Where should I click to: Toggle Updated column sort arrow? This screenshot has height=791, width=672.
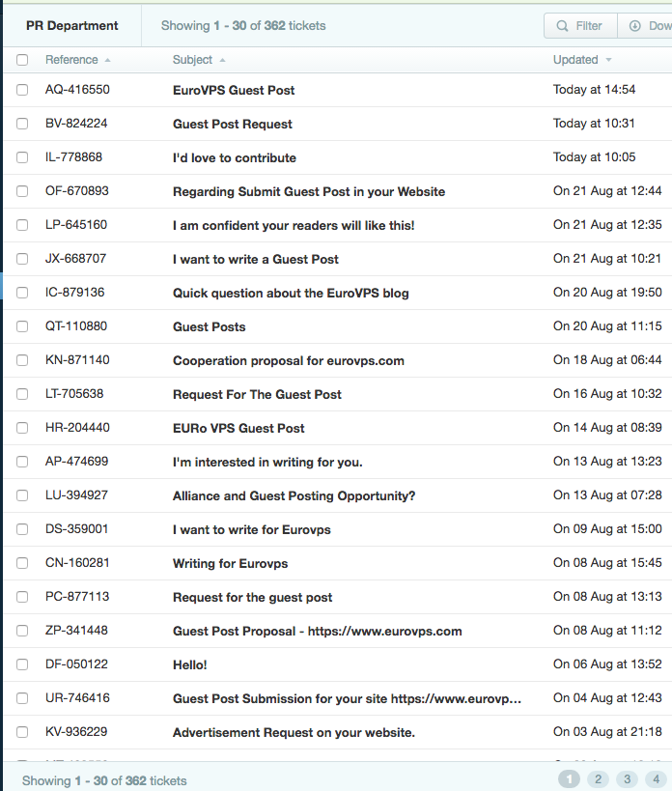(x=608, y=60)
